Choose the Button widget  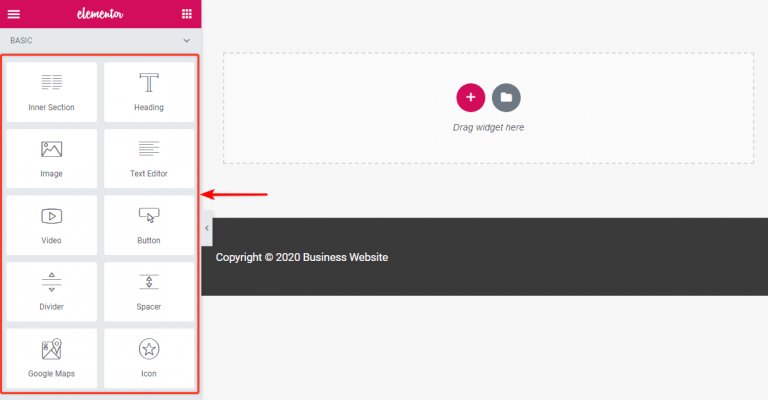(149, 225)
